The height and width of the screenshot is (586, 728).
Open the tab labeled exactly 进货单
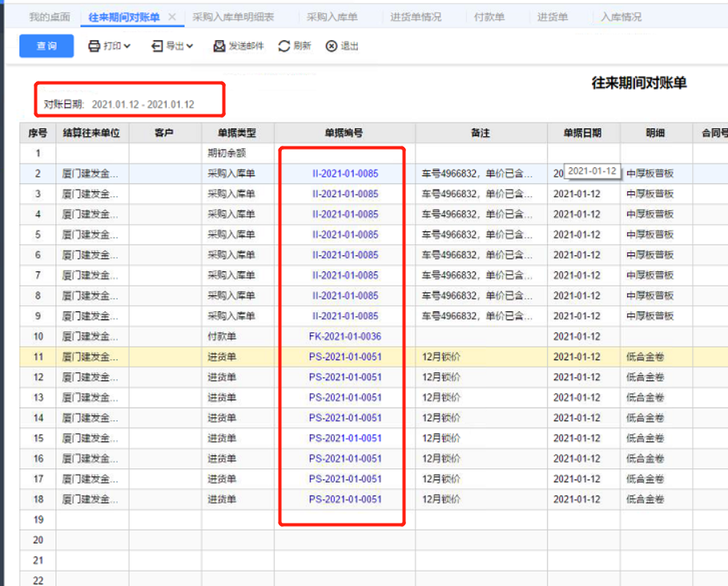coord(553,17)
